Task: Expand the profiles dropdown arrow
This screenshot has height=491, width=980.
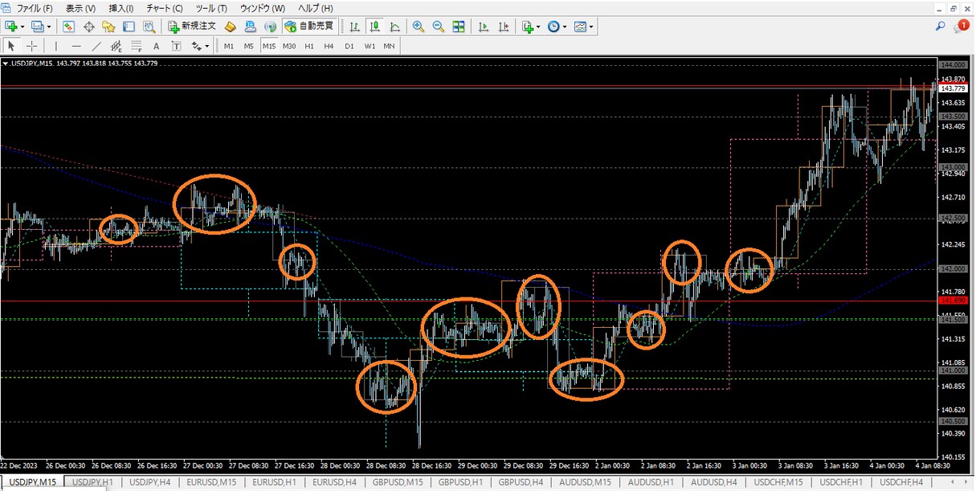Action: click(x=49, y=27)
